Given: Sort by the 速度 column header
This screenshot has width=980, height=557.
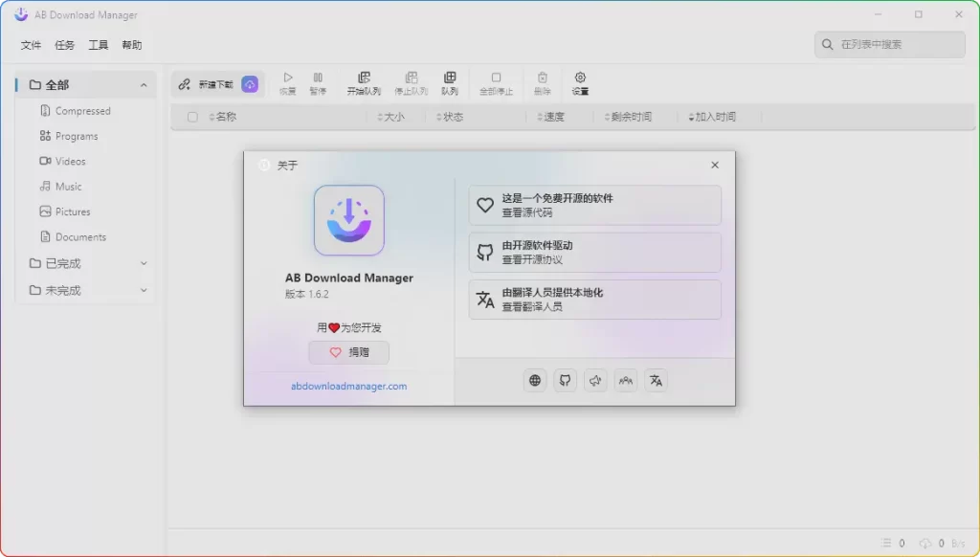Looking at the screenshot, I should coord(550,117).
